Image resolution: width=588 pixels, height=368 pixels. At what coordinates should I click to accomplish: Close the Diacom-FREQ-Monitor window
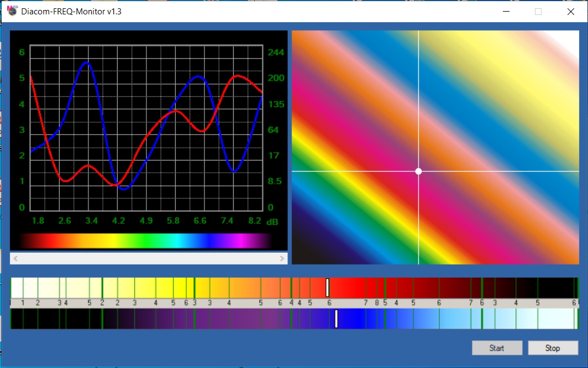(x=570, y=11)
